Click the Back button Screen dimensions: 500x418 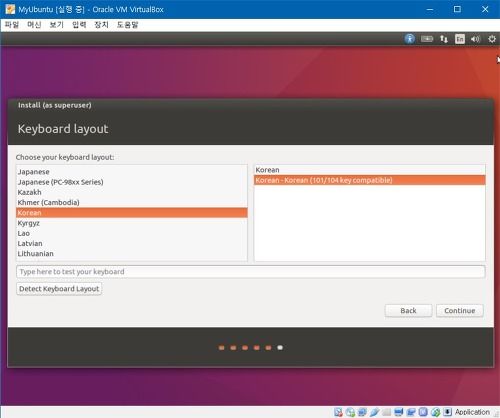pos(408,311)
